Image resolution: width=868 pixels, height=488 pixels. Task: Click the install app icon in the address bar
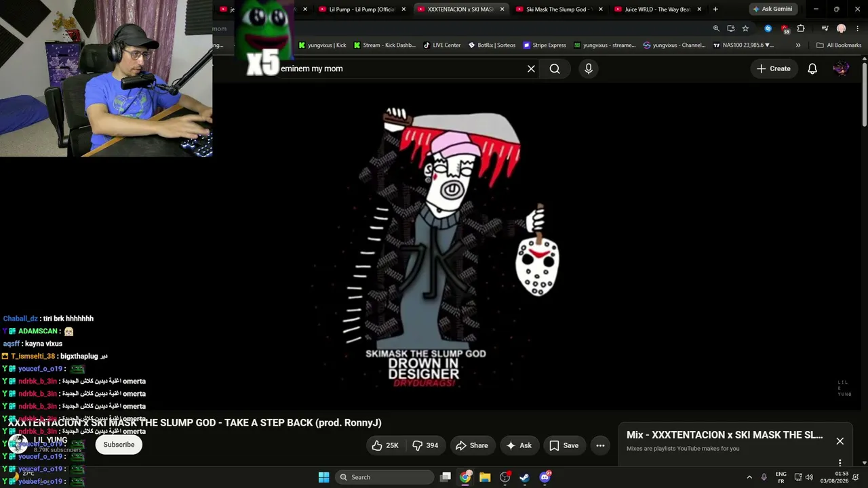pos(730,28)
